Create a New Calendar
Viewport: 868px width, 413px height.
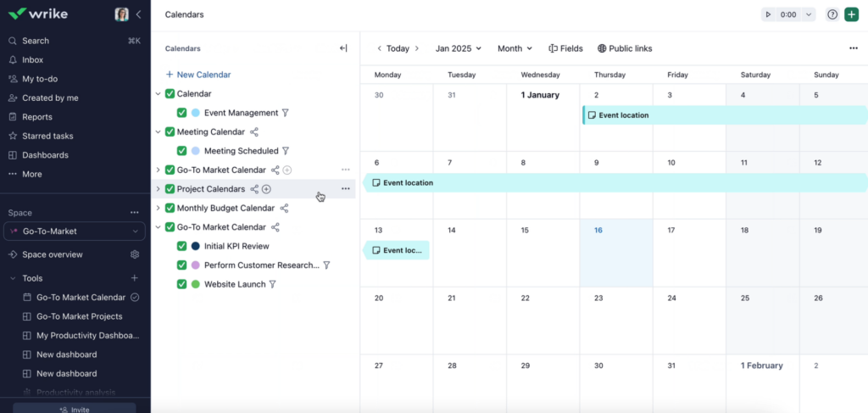(x=198, y=75)
